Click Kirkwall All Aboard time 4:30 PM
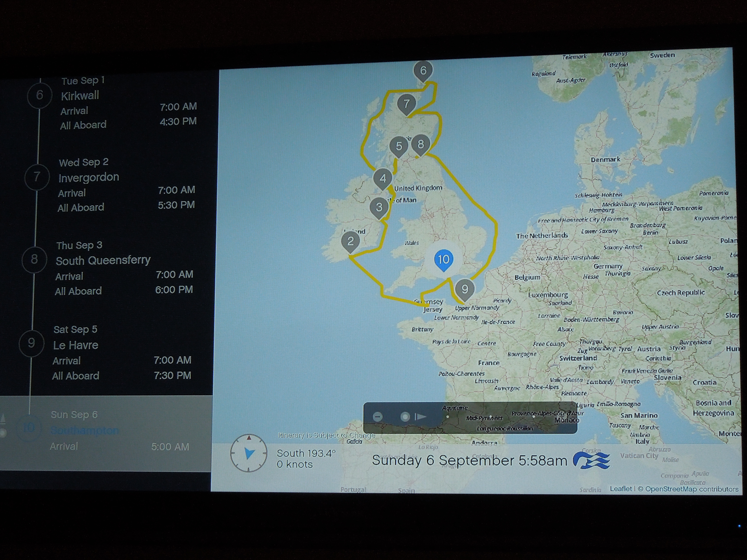This screenshot has height=560, width=747. tap(178, 122)
